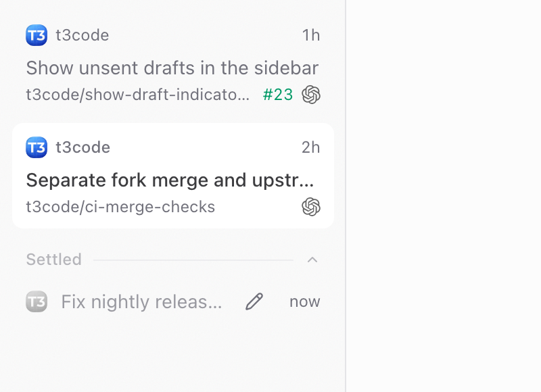Click branch name t3code/show-draft-indicato...
This screenshot has height=392, width=541.
[138, 95]
